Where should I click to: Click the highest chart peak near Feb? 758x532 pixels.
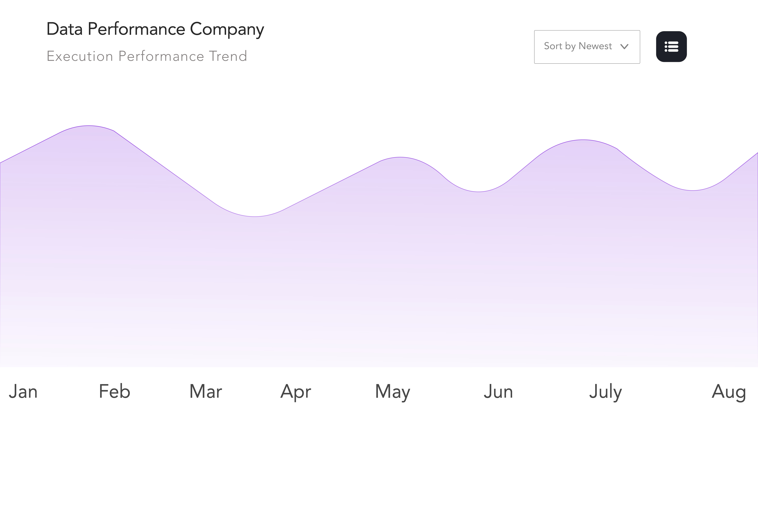coord(88,126)
